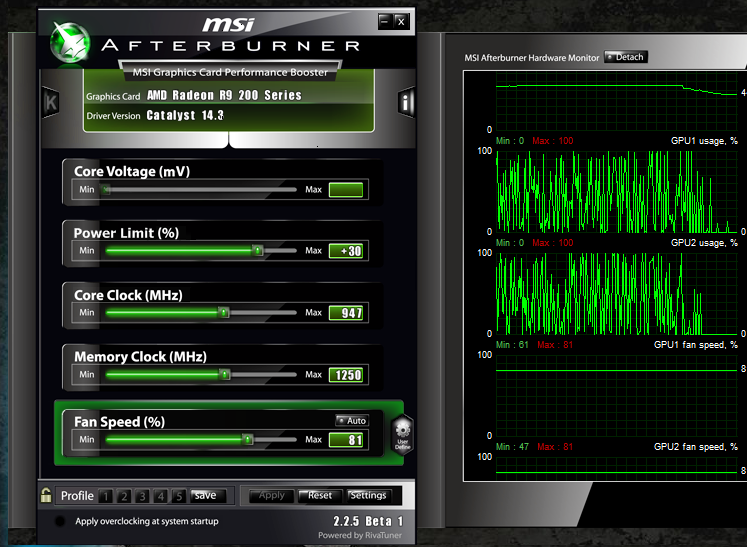Minimize the Afterburner window
The image size is (749, 547).
tap(385, 21)
